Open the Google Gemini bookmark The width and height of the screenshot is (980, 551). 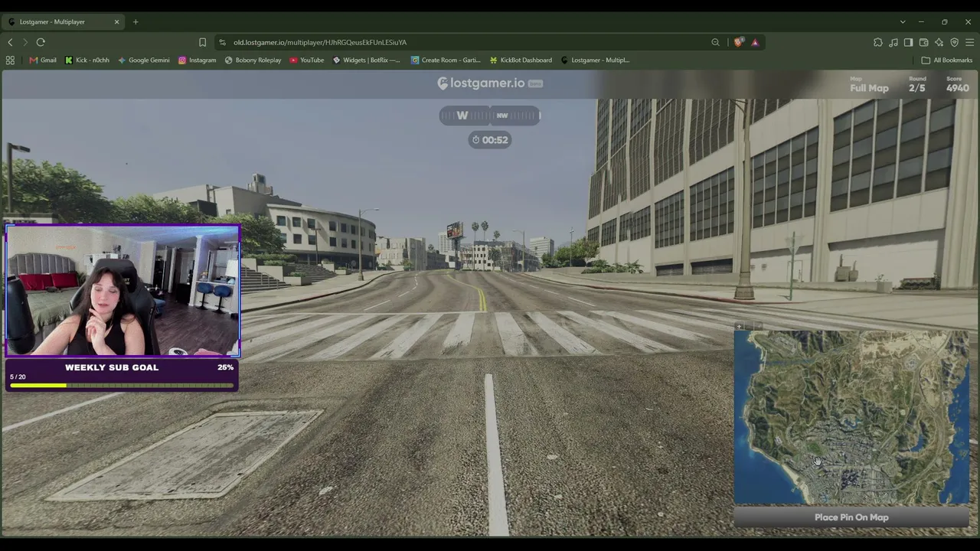click(144, 60)
